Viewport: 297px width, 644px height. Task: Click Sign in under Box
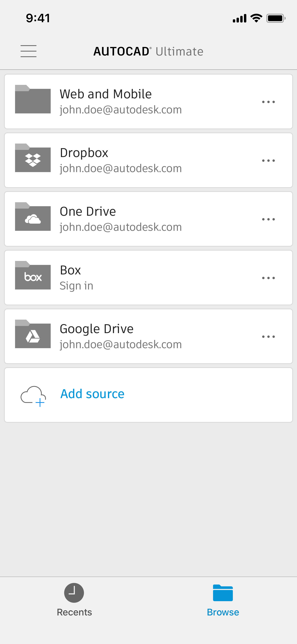76,286
